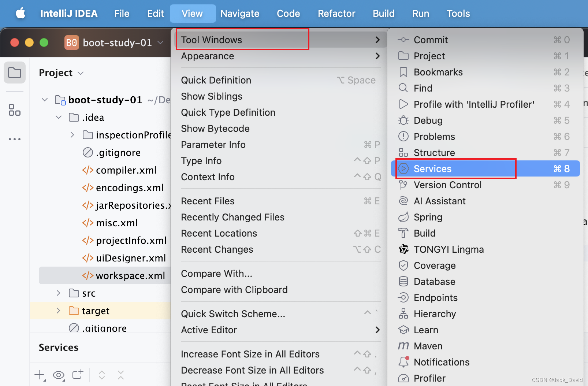Click the Project tool window folder icon

tap(15, 73)
